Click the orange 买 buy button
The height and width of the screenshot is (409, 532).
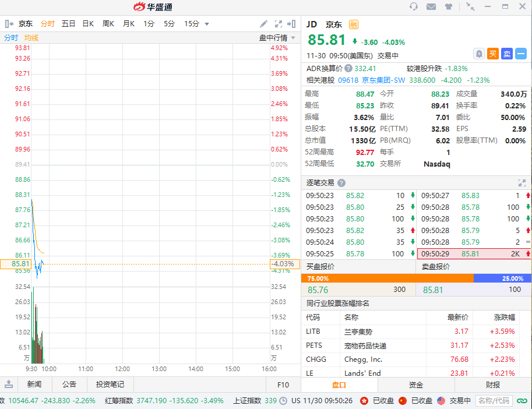coord(493,54)
